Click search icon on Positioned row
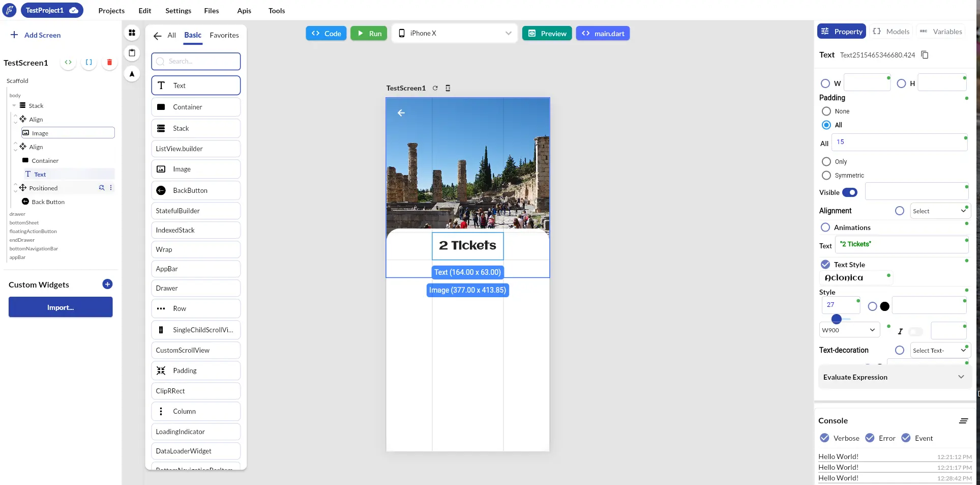The height and width of the screenshot is (485, 980). [102, 188]
